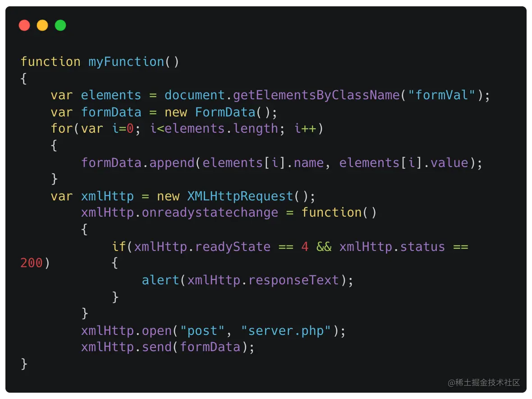Screen dimensions: 532x399
Task: Click XMLHttpRequest() constructor text
Action: (x=248, y=196)
